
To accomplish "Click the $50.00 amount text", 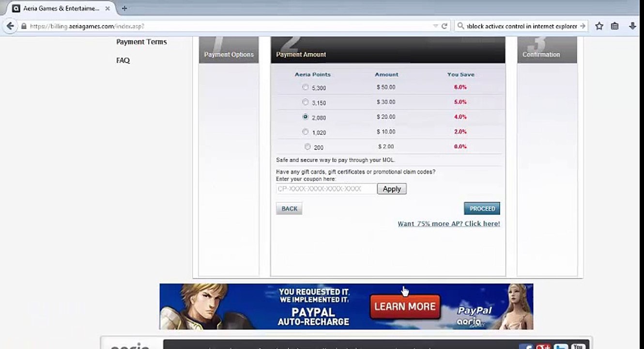I will click(386, 87).
